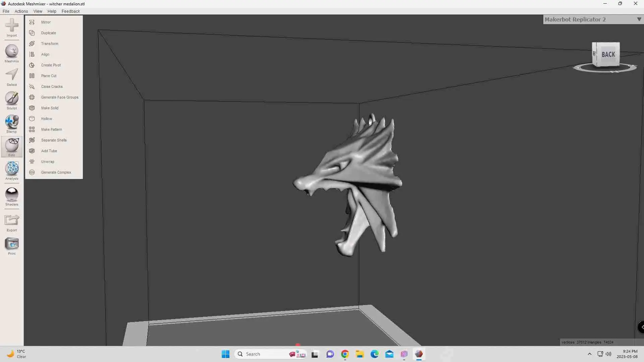
Task: Open the Stamp tool
Action: 12,122
